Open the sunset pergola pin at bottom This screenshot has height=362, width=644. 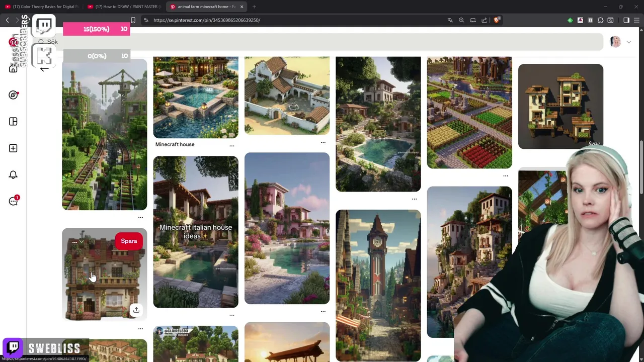[x=287, y=342]
